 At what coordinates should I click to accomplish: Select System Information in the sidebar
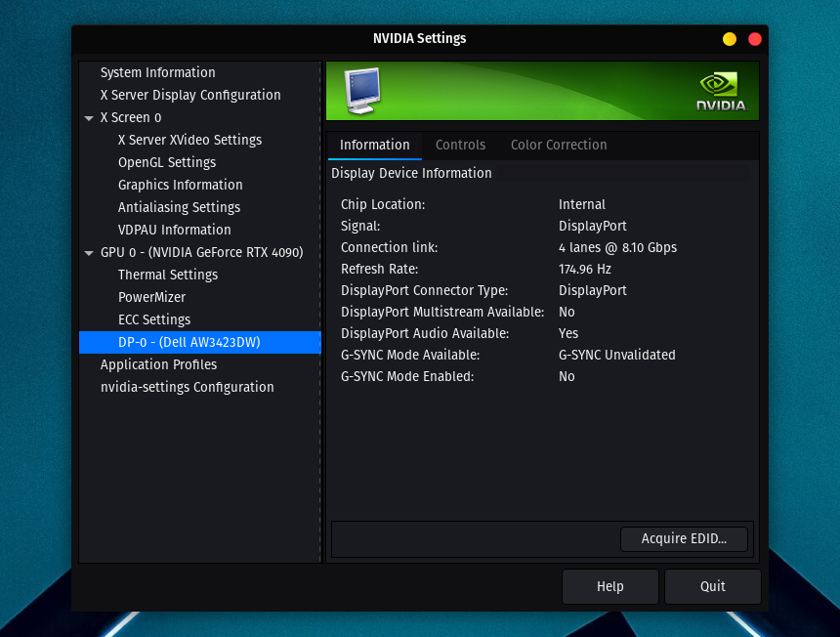tap(156, 72)
